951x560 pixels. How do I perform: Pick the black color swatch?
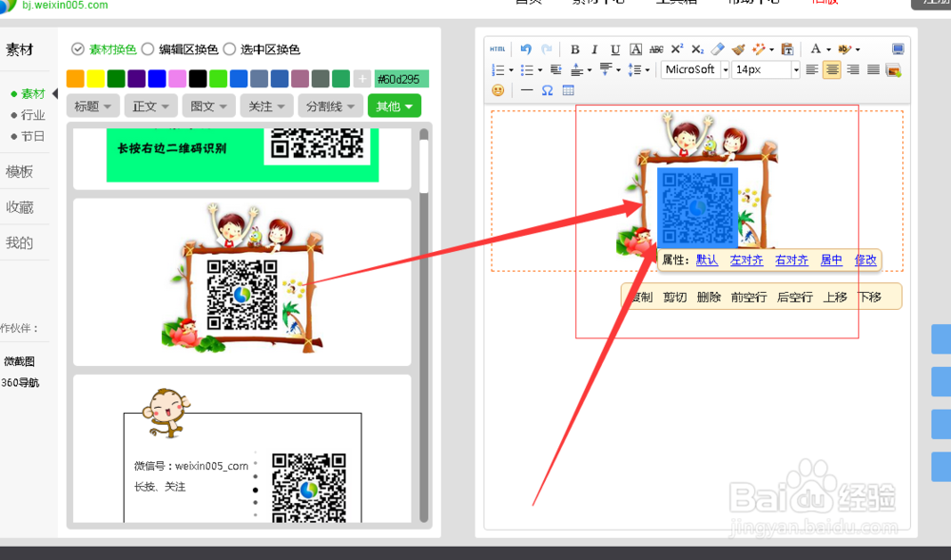tap(198, 78)
